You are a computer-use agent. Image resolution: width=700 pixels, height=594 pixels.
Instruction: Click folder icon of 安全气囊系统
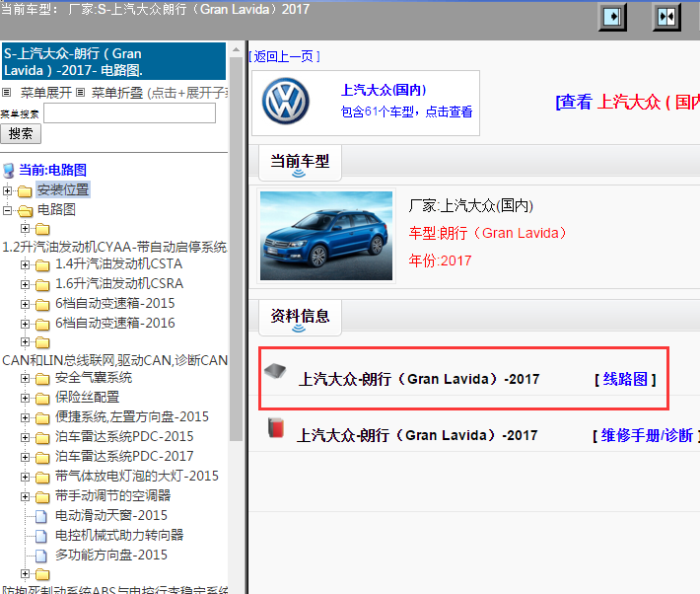click(42, 379)
